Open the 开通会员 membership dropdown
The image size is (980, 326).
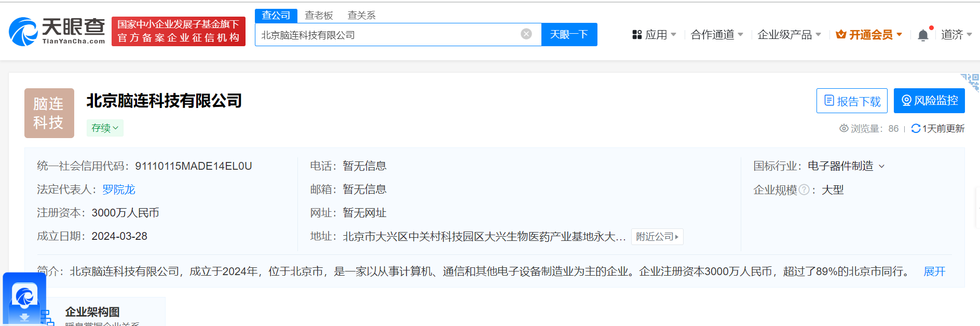click(869, 35)
